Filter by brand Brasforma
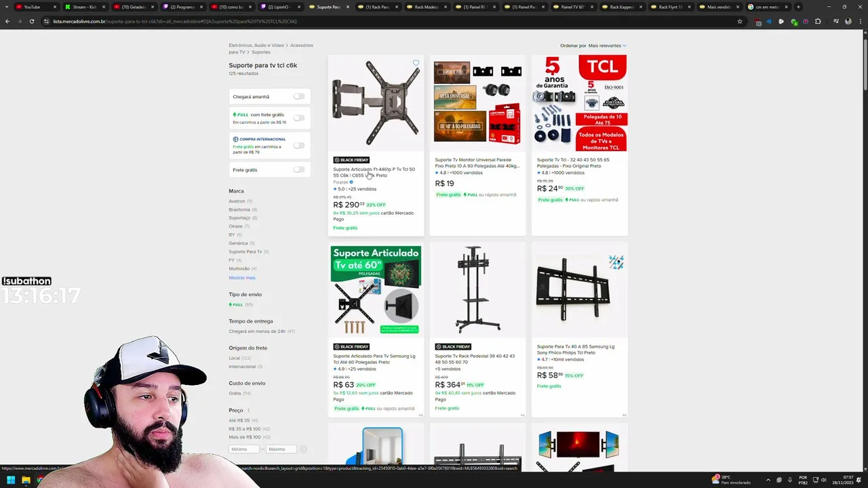 (239, 209)
